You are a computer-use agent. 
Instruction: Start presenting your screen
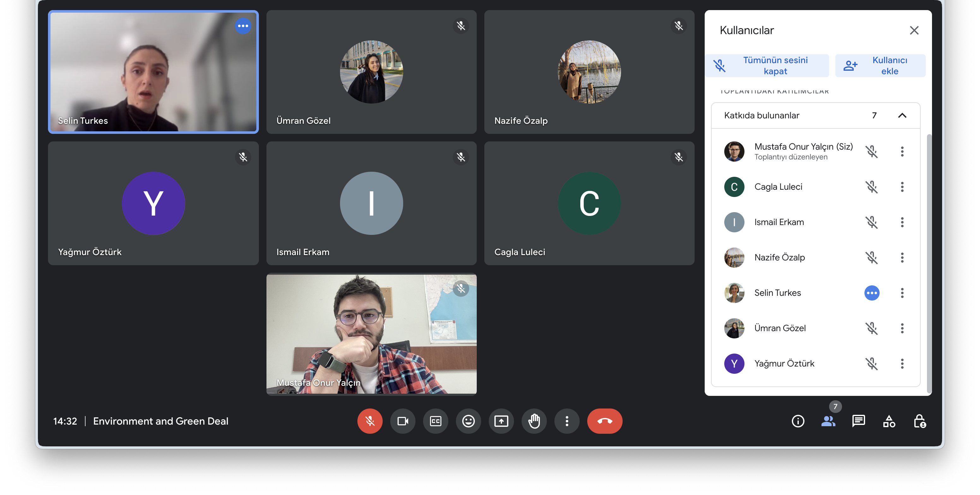coord(501,421)
